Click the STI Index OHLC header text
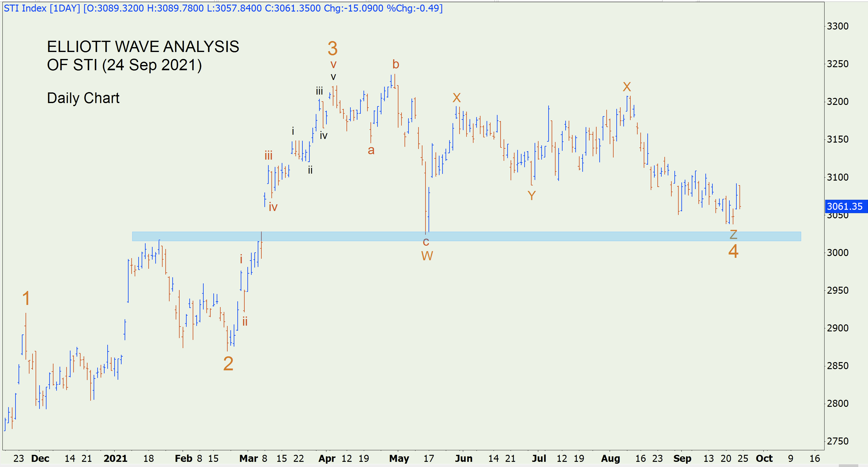 223,8
